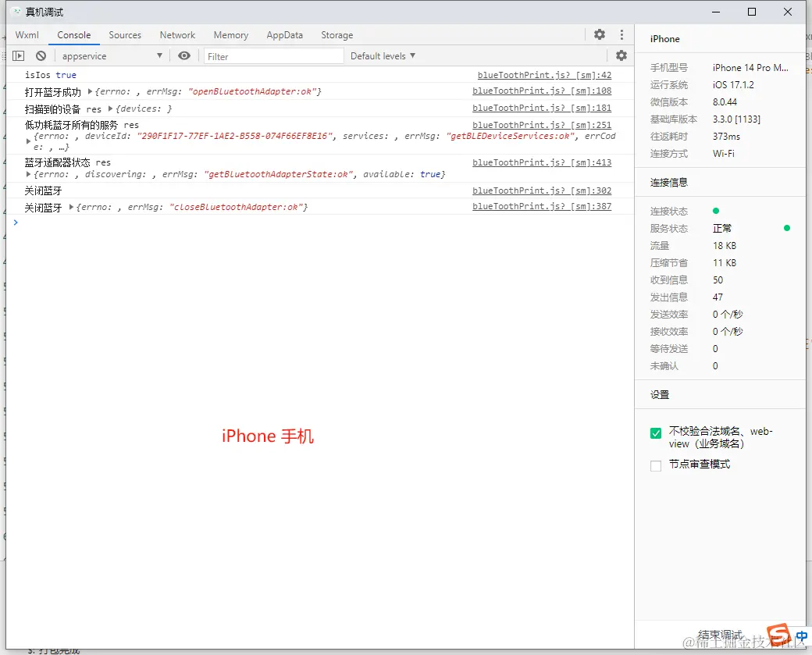Expand the {devices: } log object

coord(110,109)
